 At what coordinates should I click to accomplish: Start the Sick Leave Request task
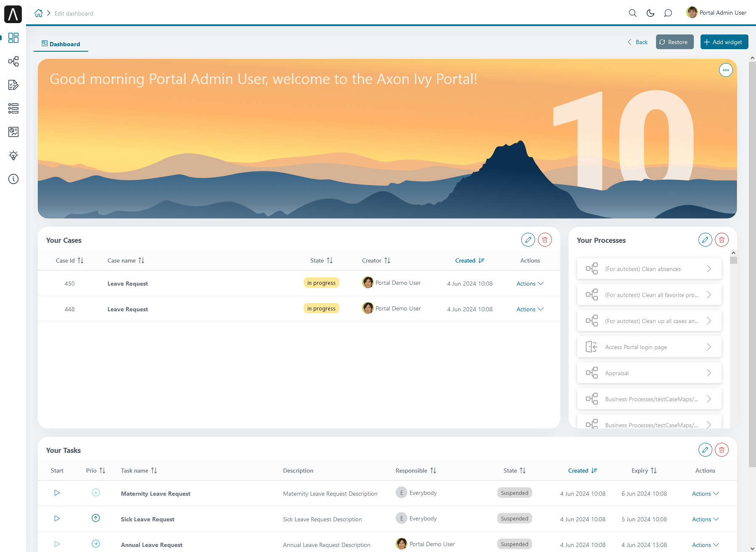pos(57,518)
